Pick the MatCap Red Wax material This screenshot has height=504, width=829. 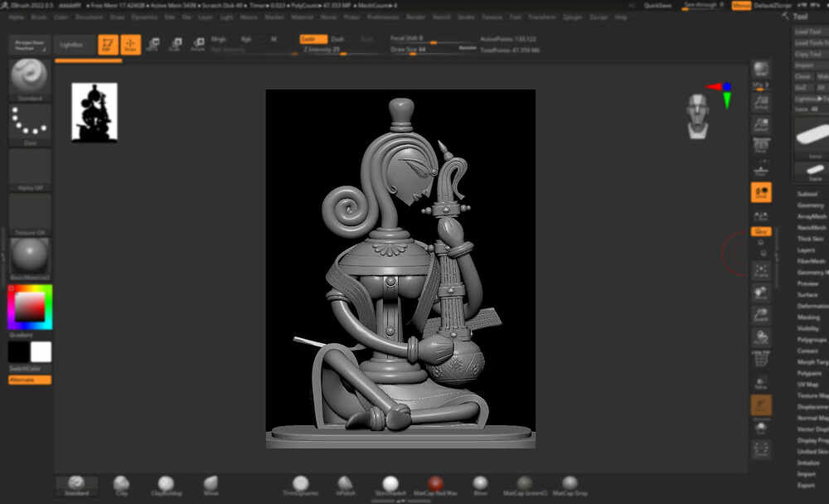[435, 486]
